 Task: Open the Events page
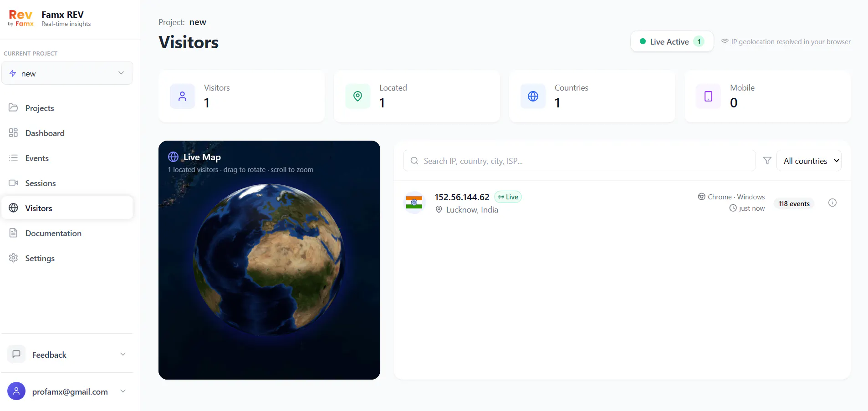[67, 158]
